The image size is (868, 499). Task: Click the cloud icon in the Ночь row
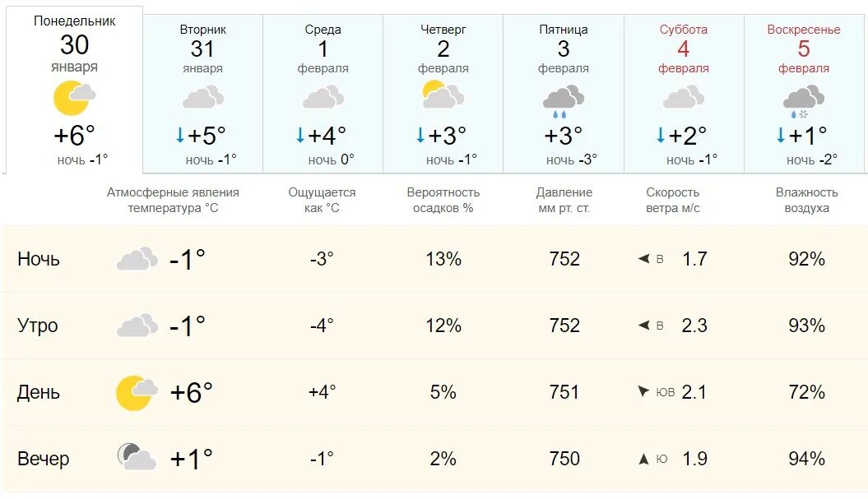[137, 258]
